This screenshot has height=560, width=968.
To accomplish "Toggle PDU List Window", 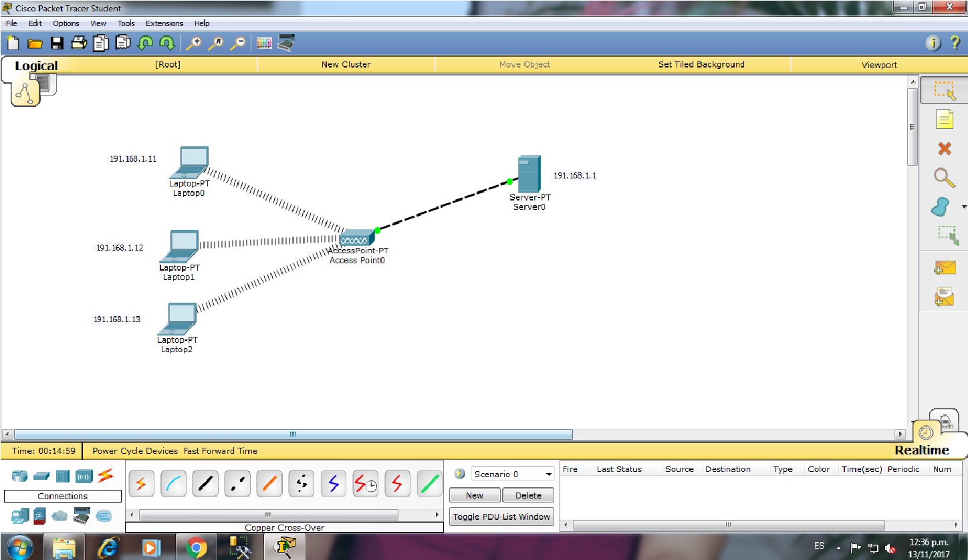I will (x=501, y=516).
